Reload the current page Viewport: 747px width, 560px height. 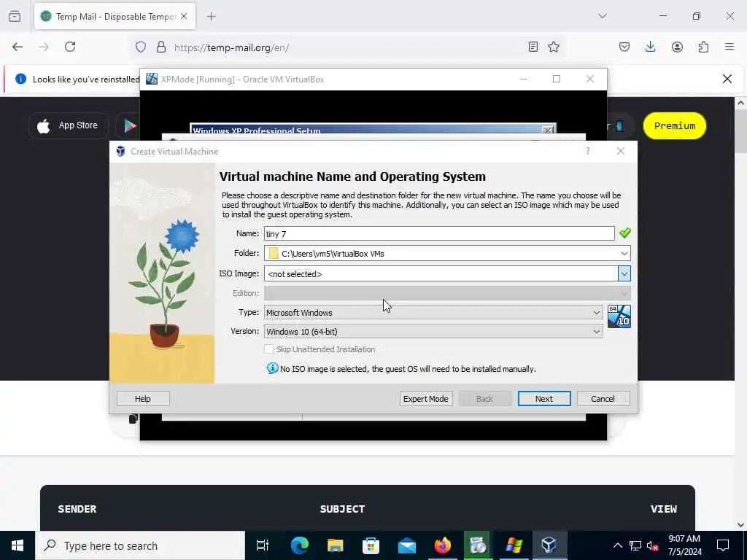[70, 47]
